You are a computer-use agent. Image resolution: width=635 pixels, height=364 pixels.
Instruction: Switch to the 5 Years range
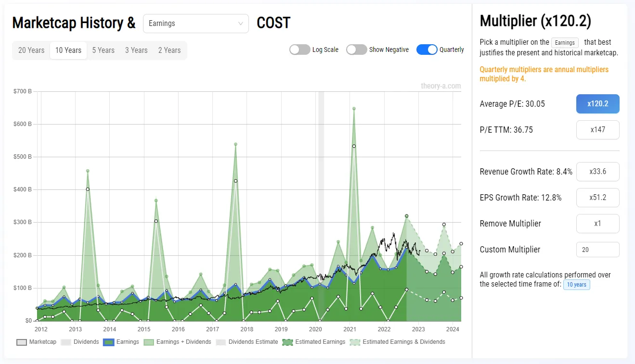104,50
